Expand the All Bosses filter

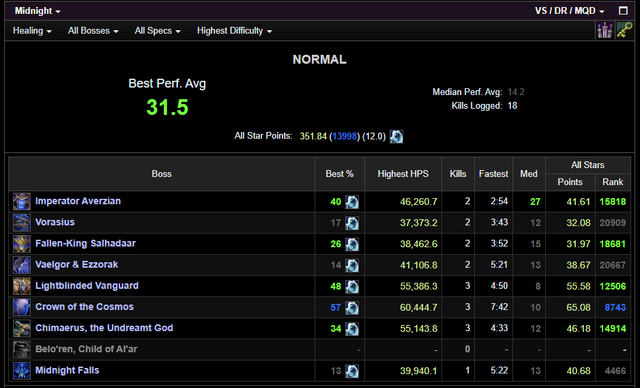[93, 31]
